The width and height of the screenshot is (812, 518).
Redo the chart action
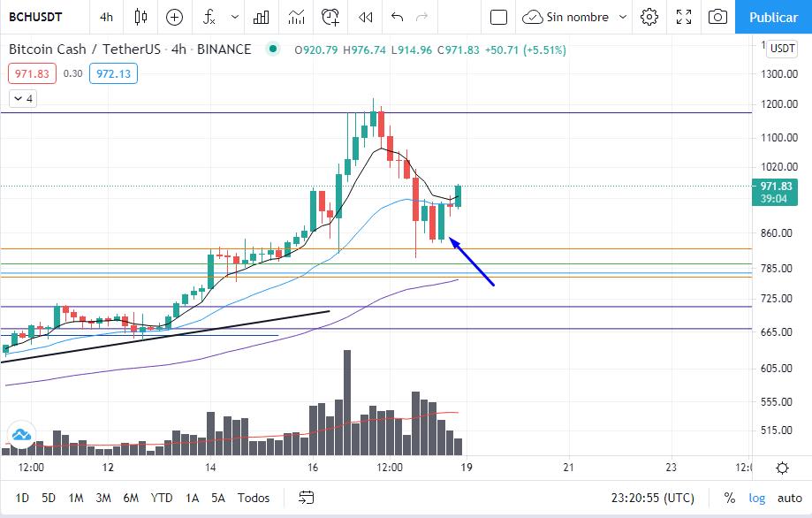(x=422, y=17)
